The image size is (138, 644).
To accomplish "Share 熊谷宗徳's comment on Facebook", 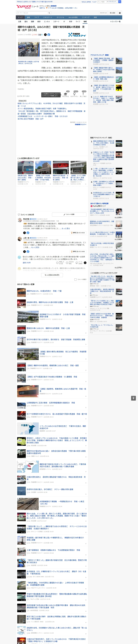I will (x=28, y=232).
